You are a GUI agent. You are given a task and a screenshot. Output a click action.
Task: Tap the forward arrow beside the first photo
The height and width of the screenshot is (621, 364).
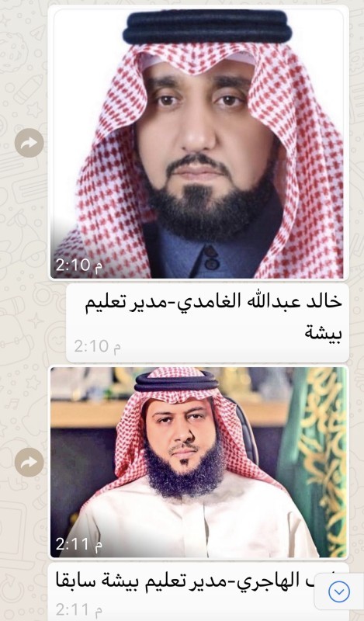29,143
